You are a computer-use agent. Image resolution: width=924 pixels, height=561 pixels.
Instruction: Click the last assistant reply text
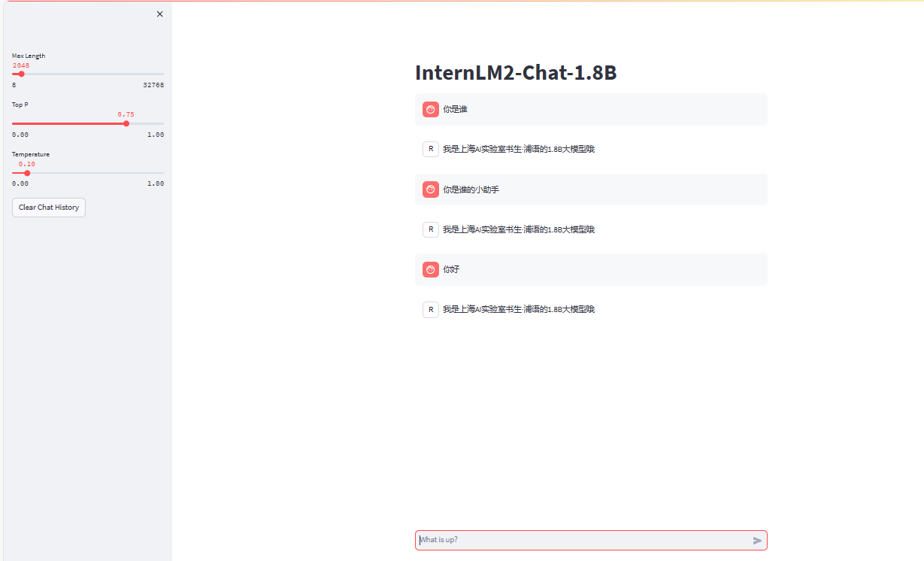coord(519,309)
